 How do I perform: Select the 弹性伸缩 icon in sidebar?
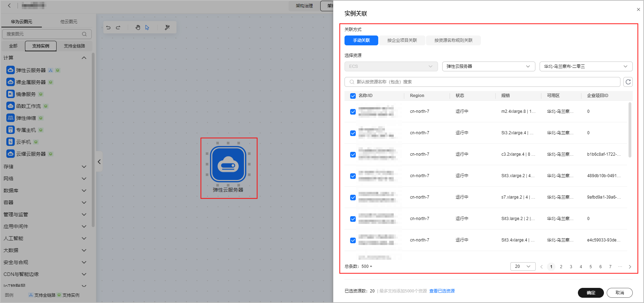pos(11,118)
